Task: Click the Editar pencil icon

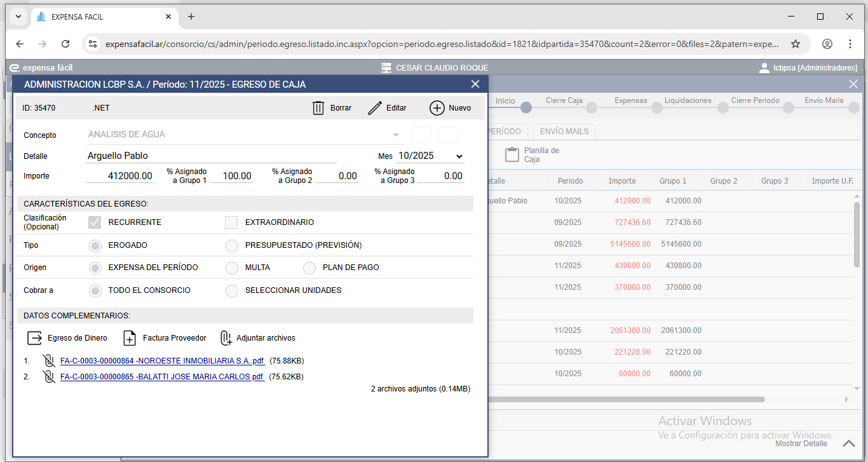Action: [x=375, y=108]
